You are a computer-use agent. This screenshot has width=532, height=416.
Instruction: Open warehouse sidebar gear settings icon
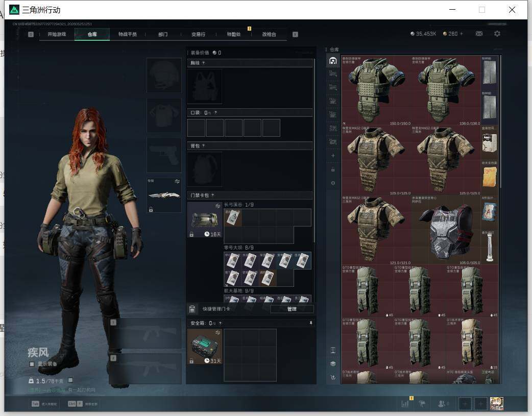(x=333, y=183)
